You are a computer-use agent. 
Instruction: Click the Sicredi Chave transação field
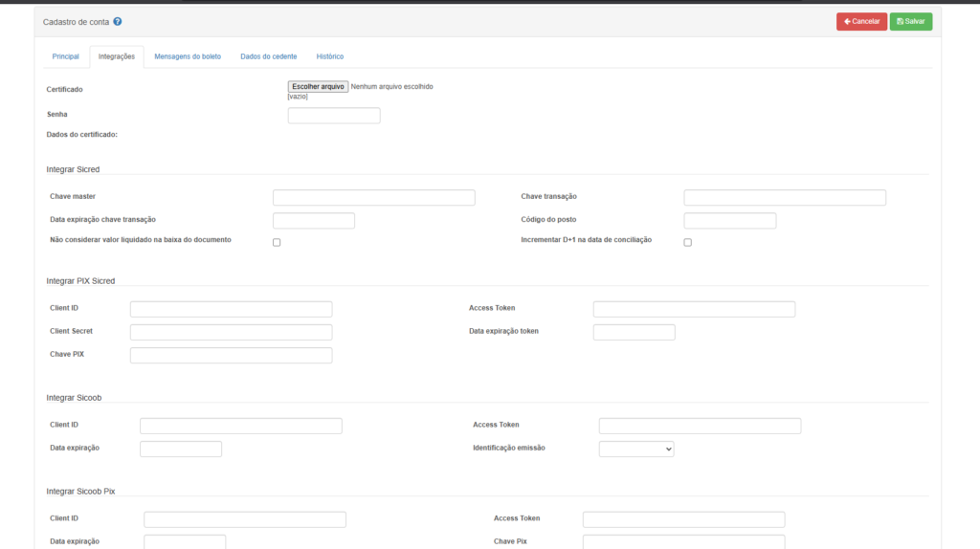[784, 198]
